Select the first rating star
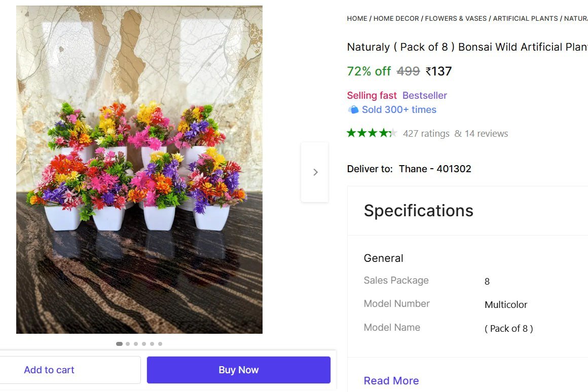This screenshot has width=588, height=392. point(350,133)
